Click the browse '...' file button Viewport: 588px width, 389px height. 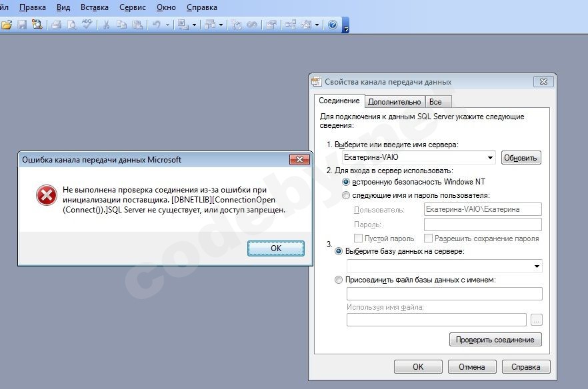(x=536, y=320)
